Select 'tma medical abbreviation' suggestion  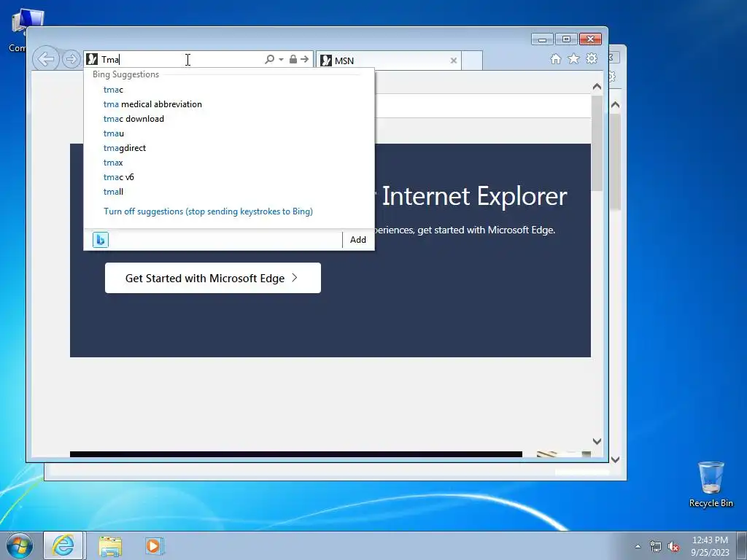[x=152, y=104]
